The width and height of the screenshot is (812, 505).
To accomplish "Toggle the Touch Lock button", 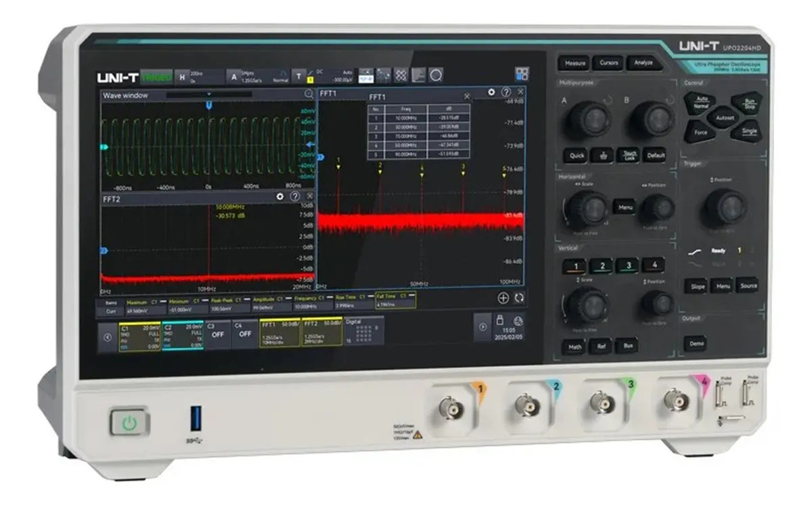I will tap(629, 155).
